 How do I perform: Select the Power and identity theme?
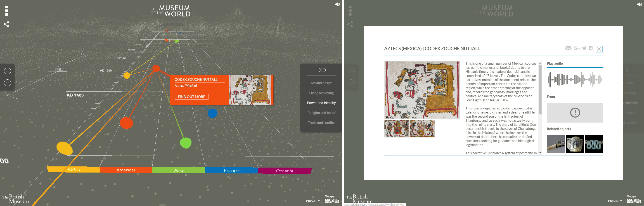(x=321, y=103)
